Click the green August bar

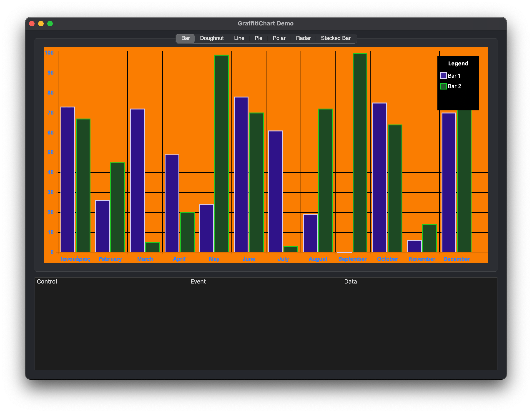[x=325, y=180]
